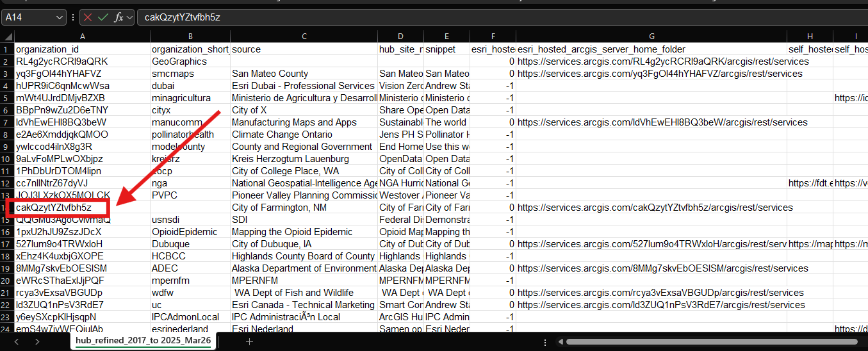
Task: Select column F header
Action: [x=493, y=37]
